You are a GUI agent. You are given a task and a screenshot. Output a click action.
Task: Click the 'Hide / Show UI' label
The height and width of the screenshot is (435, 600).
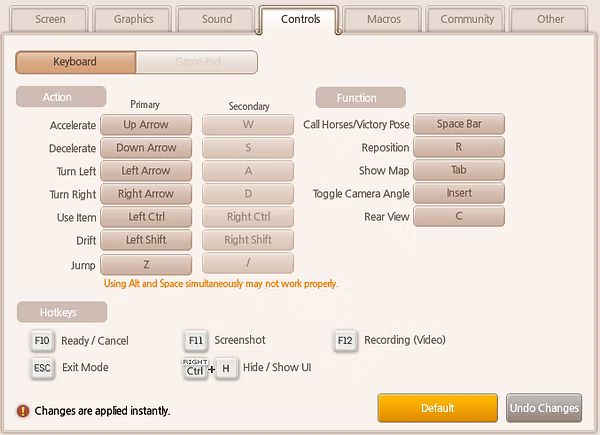pyautogui.click(x=277, y=368)
